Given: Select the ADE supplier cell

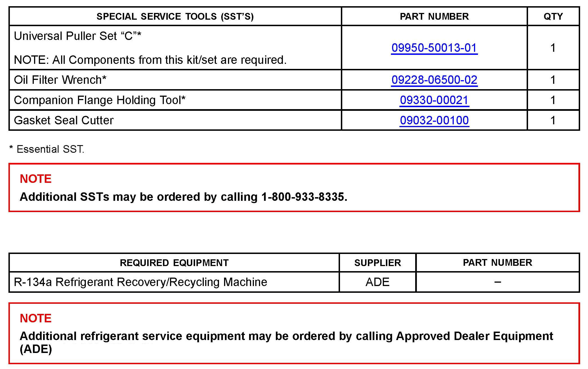Looking at the screenshot, I should pyautogui.click(x=377, y=282).
